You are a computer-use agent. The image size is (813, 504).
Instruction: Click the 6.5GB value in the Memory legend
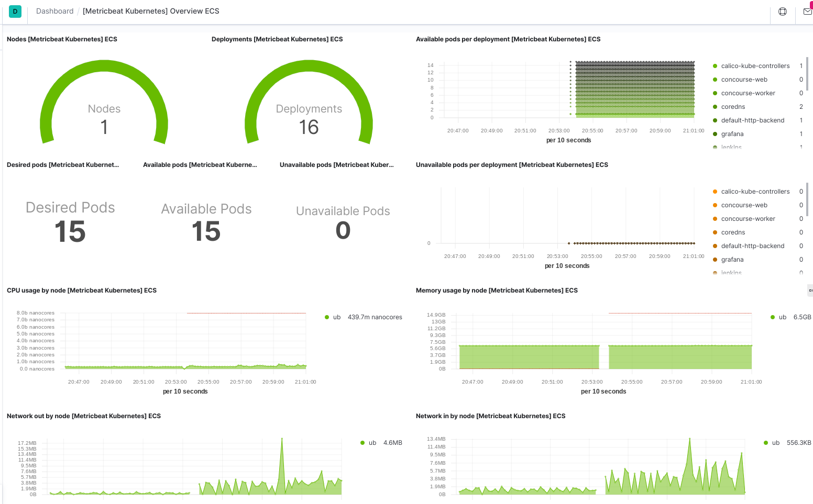click(x=802, y=317)
